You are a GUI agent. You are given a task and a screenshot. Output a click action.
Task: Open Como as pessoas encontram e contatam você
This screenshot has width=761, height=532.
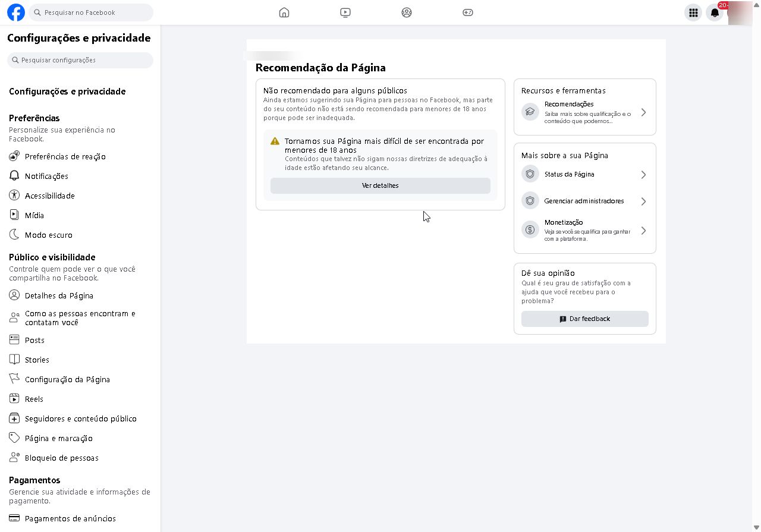(x=80, y=318)
